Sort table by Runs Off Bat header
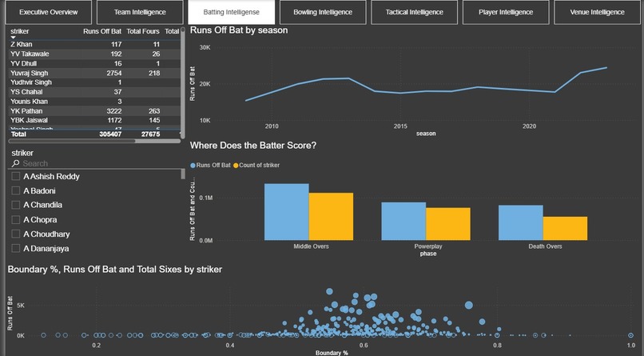The image size is (644, 356). (x=102, y=31)
